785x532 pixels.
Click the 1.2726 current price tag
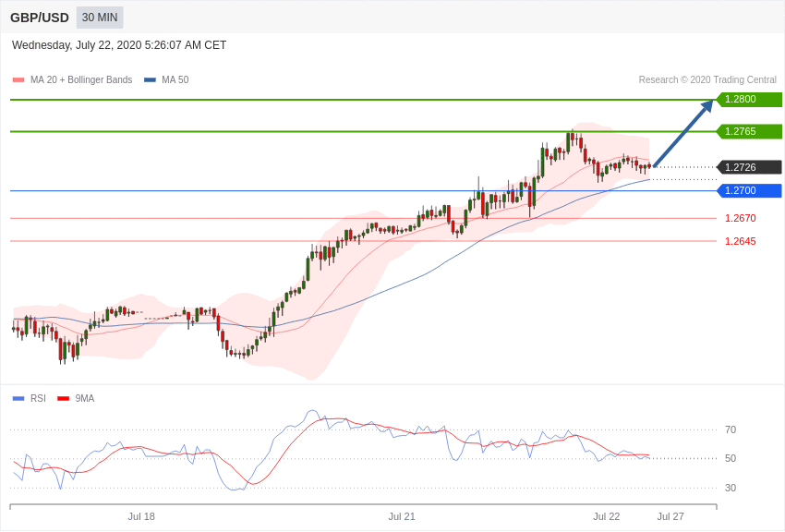point(749,167)
